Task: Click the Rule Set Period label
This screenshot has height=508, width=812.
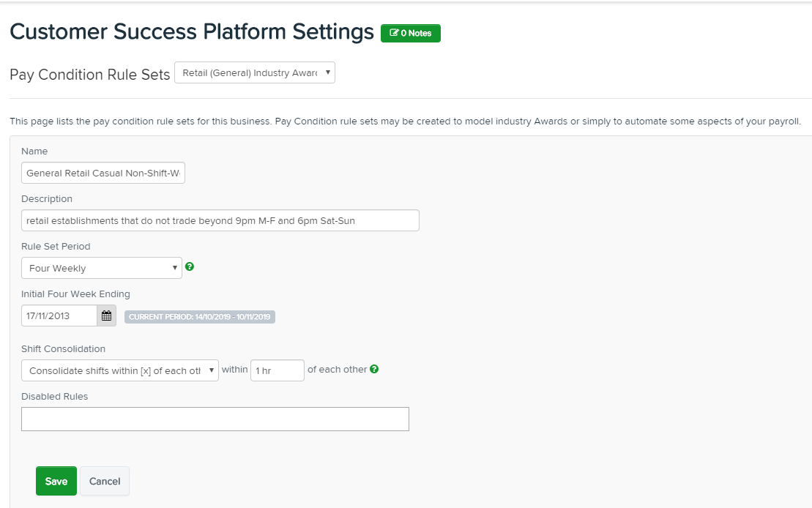Action: coord(56,247)
